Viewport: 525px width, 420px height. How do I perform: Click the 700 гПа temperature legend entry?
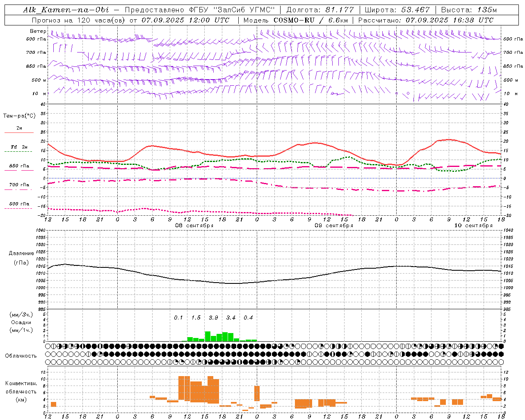pos(19,185)
